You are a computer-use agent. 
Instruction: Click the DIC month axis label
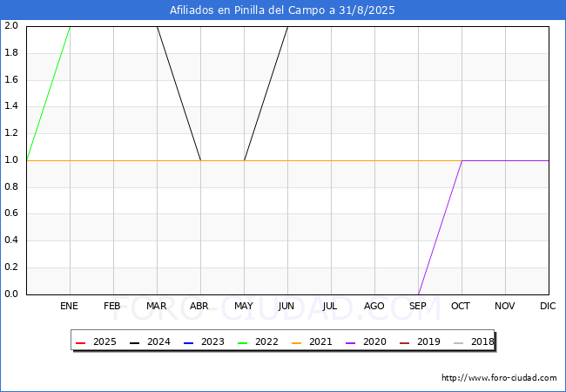point(549,306)
